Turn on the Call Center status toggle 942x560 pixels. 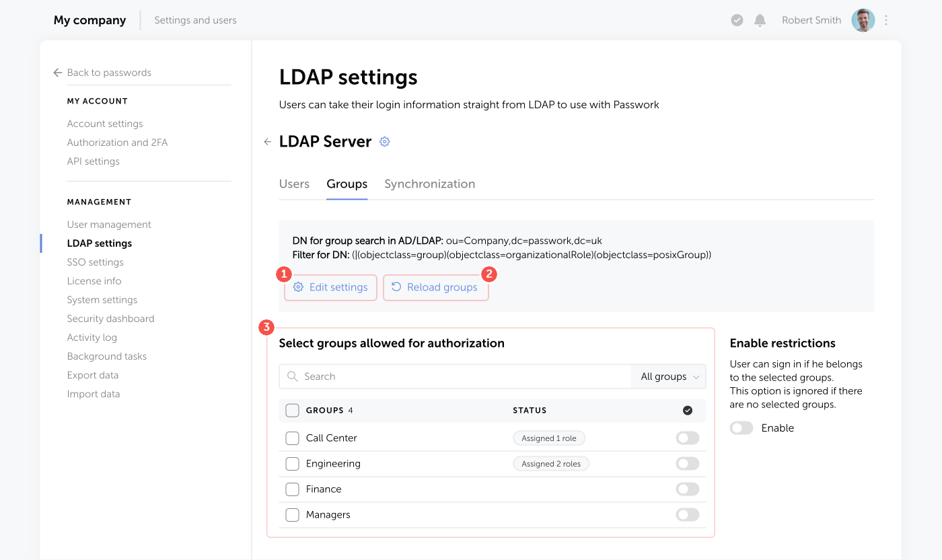[687, 438]
